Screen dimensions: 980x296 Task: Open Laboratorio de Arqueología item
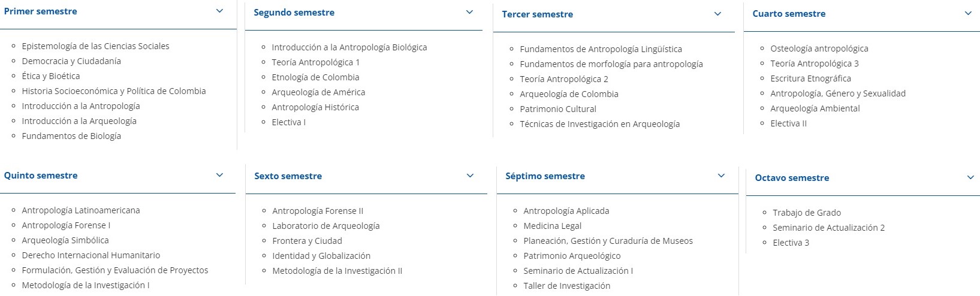tap(325, 226)
